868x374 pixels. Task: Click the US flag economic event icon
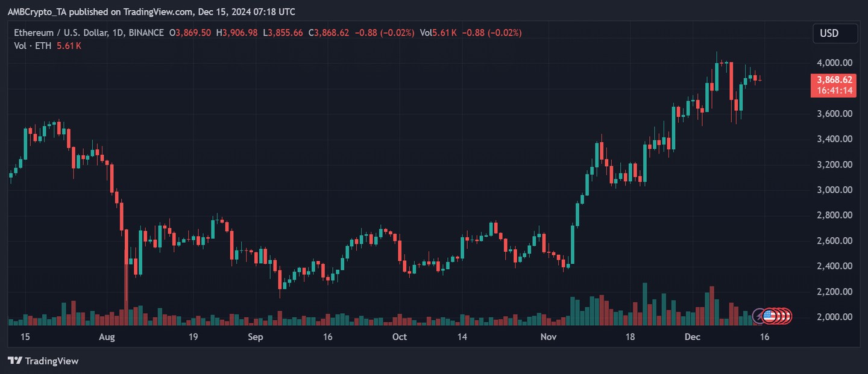tap(769, 316)
